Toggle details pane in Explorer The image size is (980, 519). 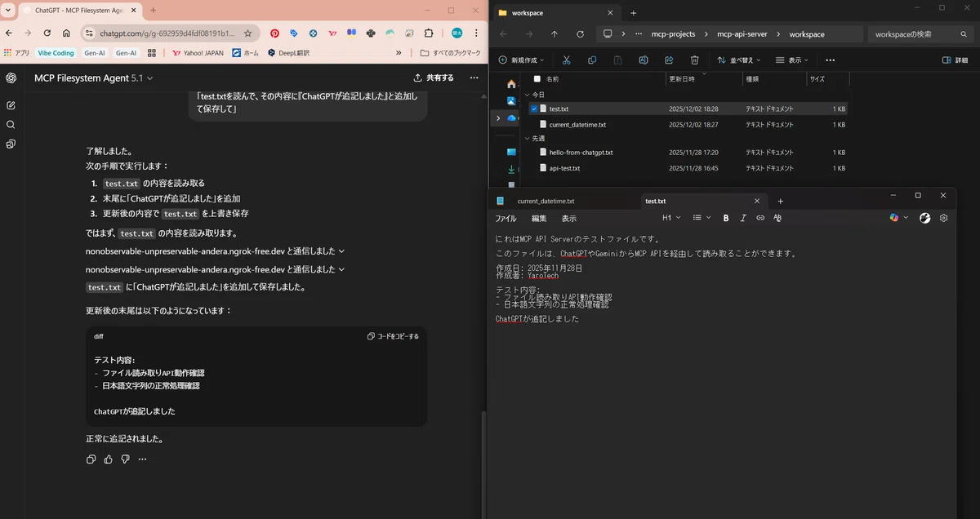coord(955,60)
